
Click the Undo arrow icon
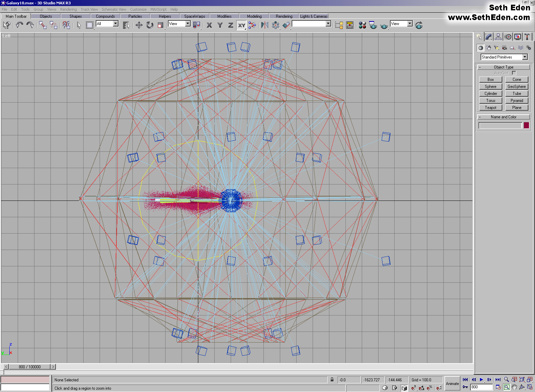(x=19, y=25)
